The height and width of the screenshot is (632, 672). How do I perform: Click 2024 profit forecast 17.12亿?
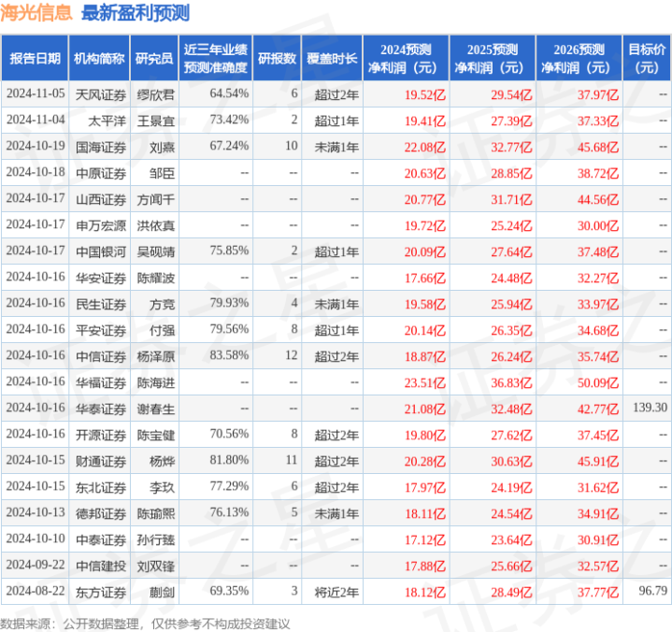point(425,539)
